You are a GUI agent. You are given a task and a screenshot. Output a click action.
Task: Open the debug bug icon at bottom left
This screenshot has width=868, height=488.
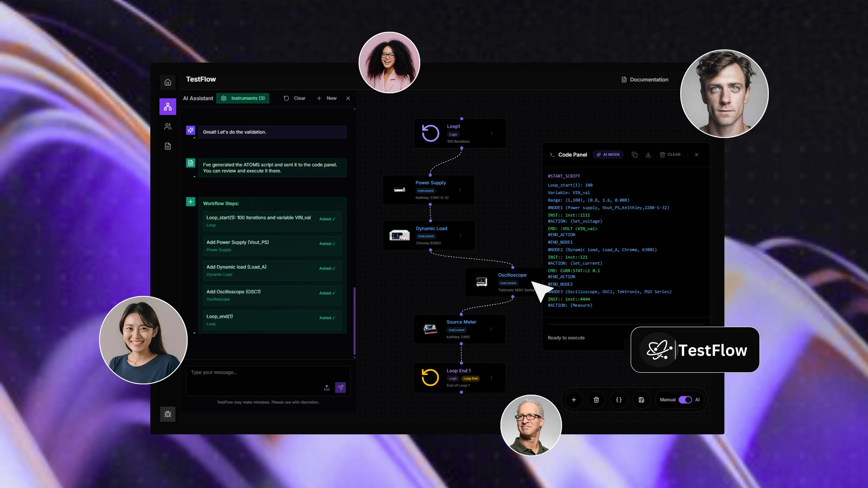coord(167,414)
